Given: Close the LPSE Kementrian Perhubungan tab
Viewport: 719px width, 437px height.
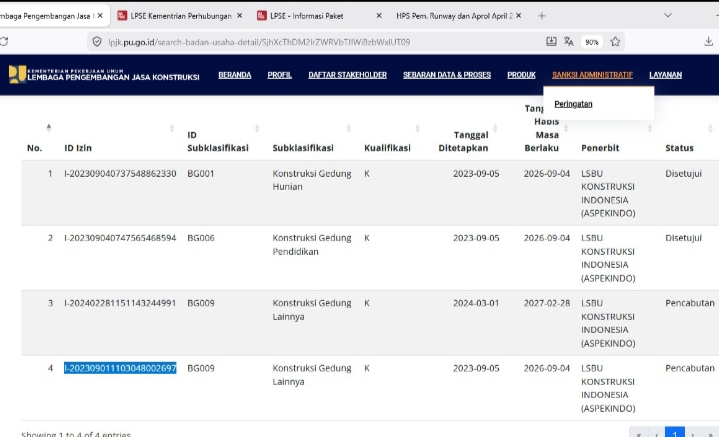Looking at the screenshot, I should tap(239, 16).
